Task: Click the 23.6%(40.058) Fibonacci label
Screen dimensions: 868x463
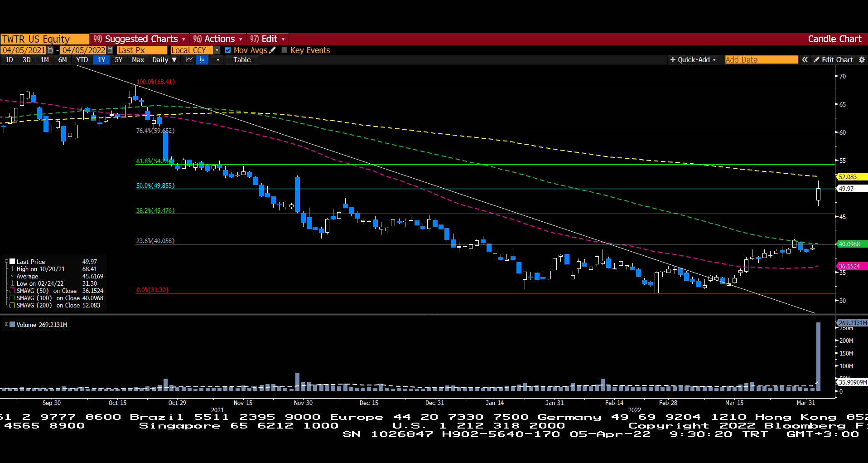Action: (x=155, y=241)
